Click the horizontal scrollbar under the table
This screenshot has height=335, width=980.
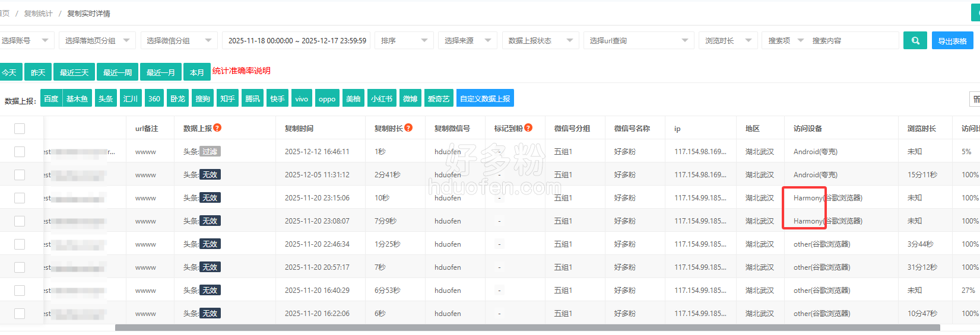click(x=527, y=328)
